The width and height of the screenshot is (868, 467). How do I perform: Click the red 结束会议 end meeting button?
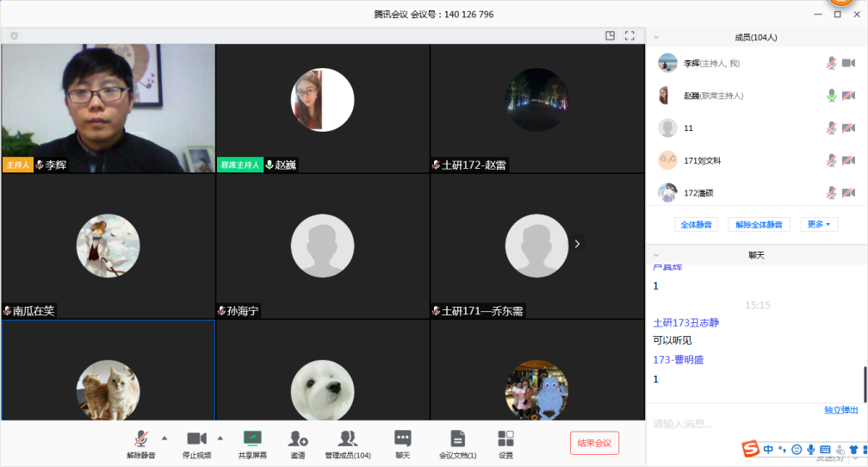(594, 443)
